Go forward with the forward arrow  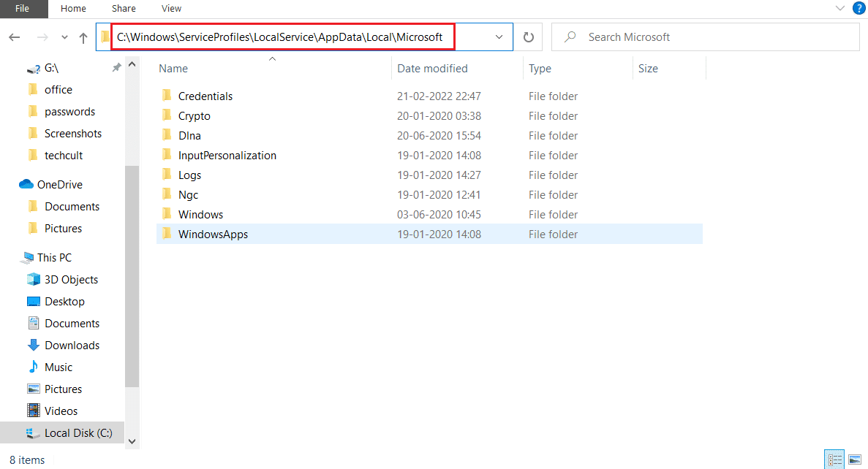coord(42,37)
